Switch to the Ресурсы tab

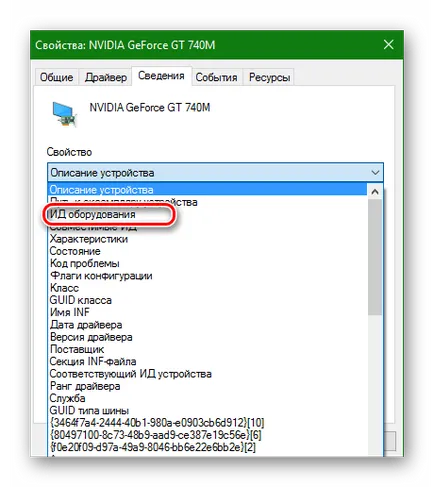pos(269,77)
